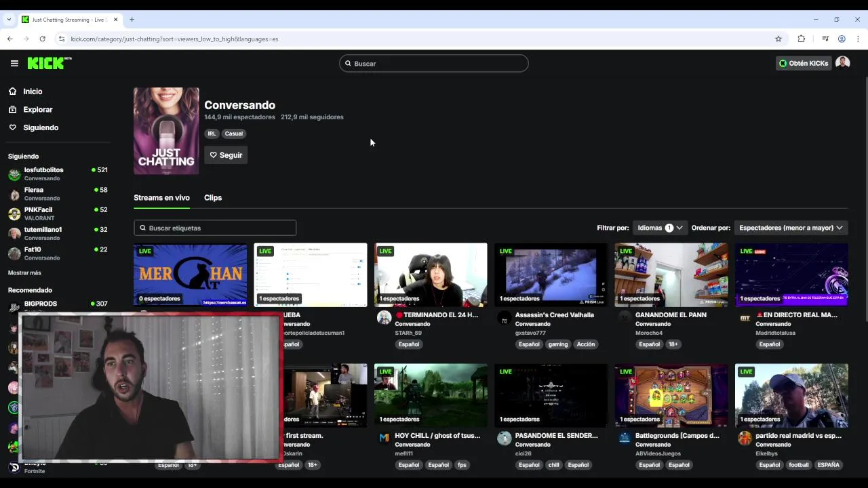Click the Siguiendo heart icon in sidebar
The image size is (868, 488).
(12, 127)
